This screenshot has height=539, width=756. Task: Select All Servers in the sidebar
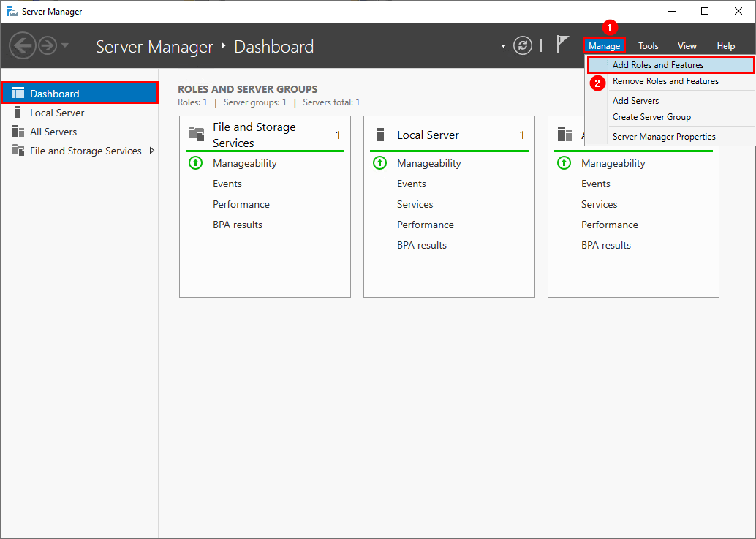tap(80, 132)
